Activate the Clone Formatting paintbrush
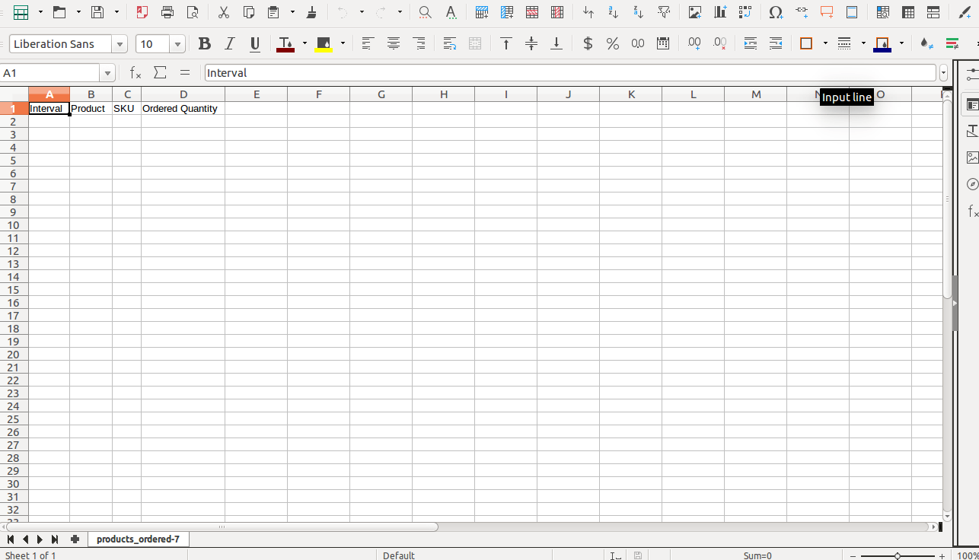Image resolution: width=979 pixels, height=560 pixels. 311,12
